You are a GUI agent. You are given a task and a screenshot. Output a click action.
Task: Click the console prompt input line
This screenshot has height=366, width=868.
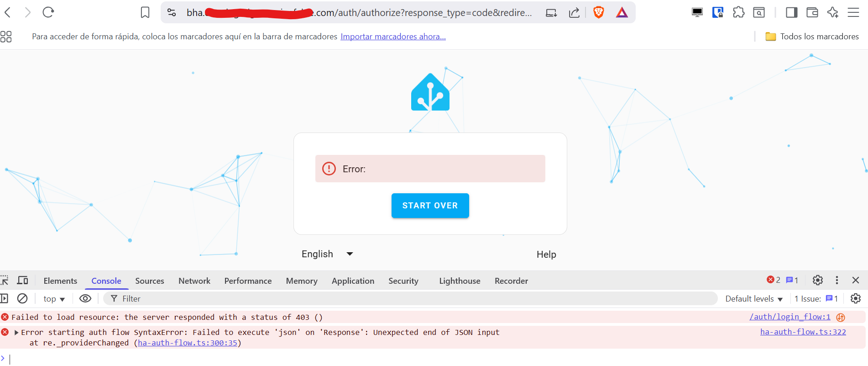click(434, 359)
